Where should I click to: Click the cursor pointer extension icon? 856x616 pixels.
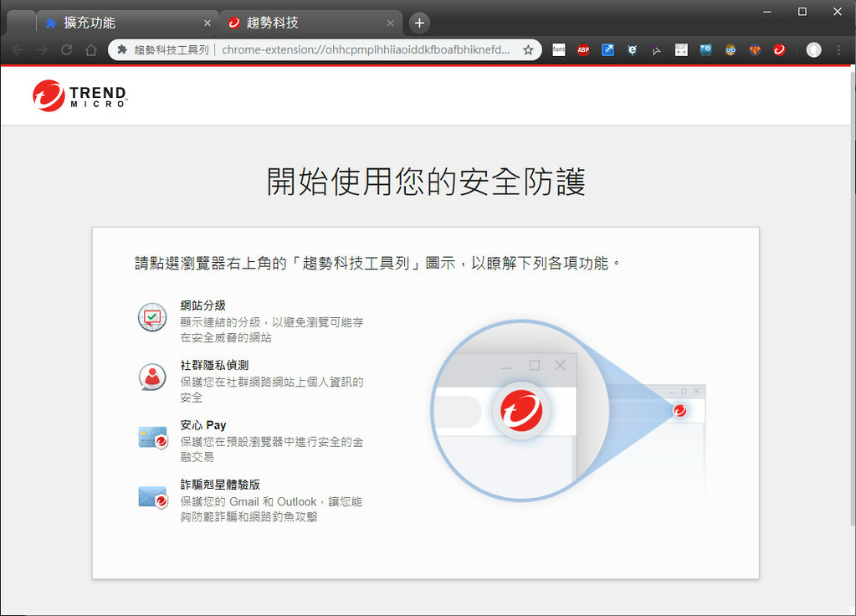(656, 50)
